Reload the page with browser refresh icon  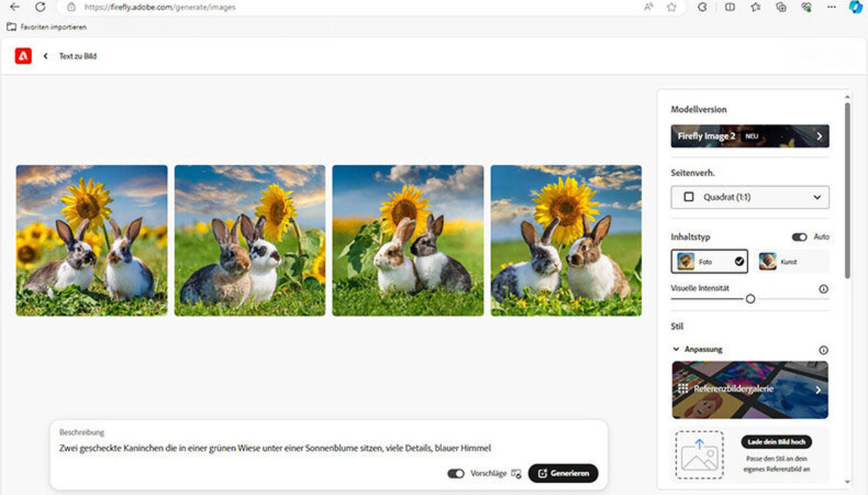click(x=40, y=7)
